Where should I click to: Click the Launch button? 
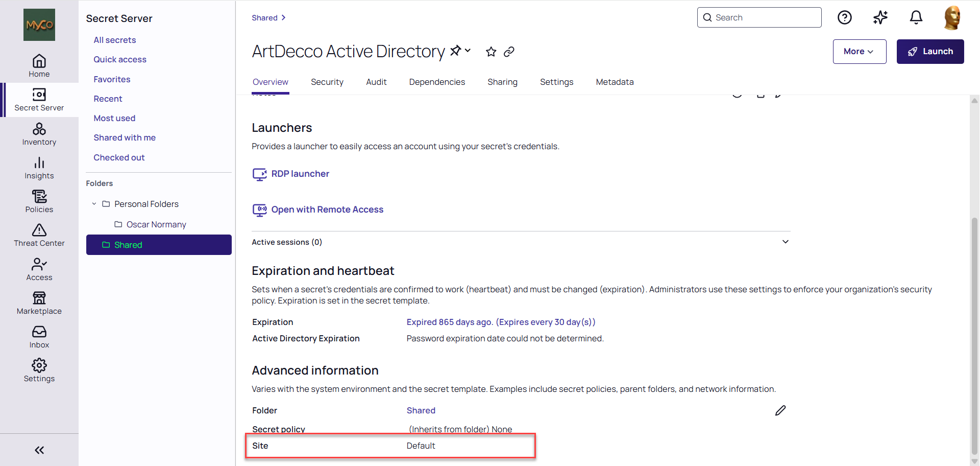coord(930,52)
